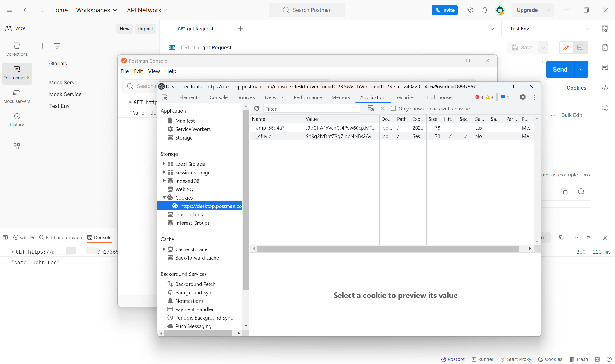Go back with the left arrow

click(x=26, y=10)
